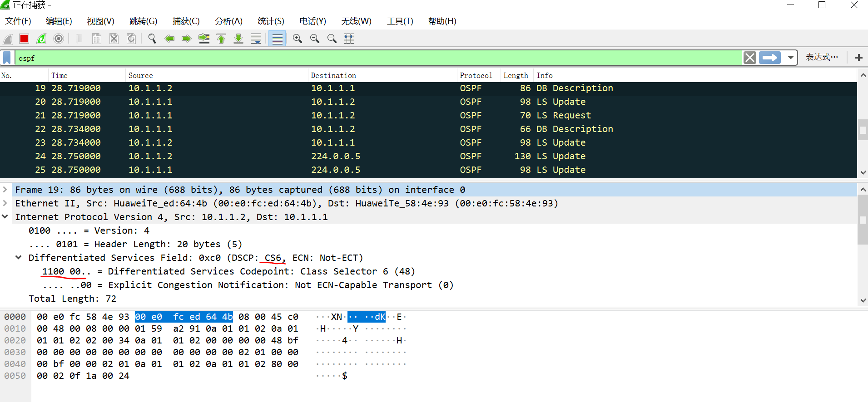The height and width of the screenshot is (402, 868).
Task: Select the Header Length: 20 bytes line
Action: [135, 244]
